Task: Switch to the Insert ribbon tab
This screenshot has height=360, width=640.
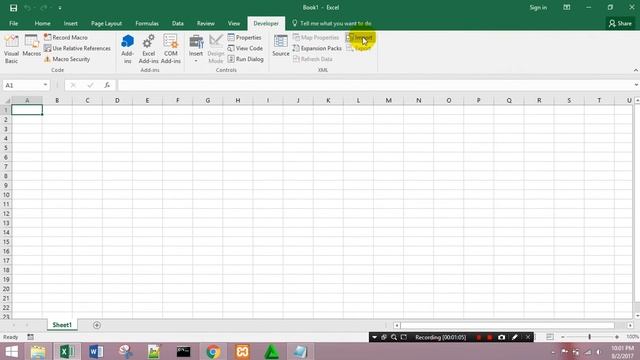Action: pos(71,23)
